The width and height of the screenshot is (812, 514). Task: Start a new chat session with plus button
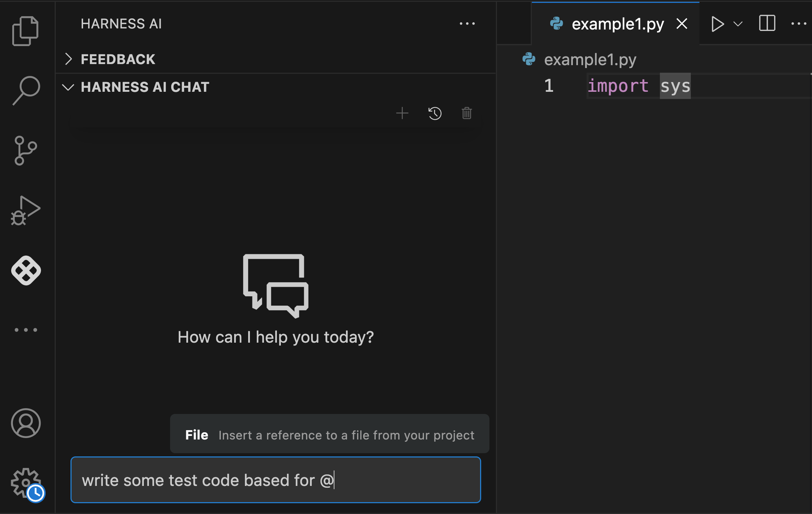402,113
